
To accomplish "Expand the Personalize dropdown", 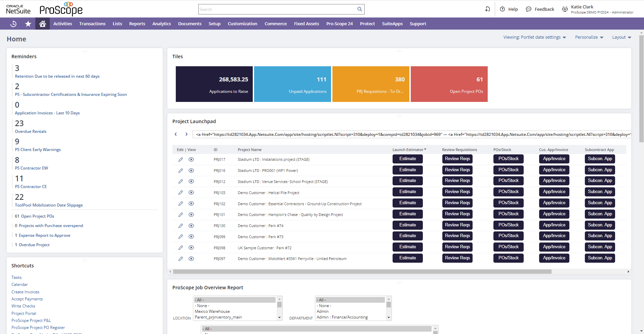I will (x=589, y=37).
